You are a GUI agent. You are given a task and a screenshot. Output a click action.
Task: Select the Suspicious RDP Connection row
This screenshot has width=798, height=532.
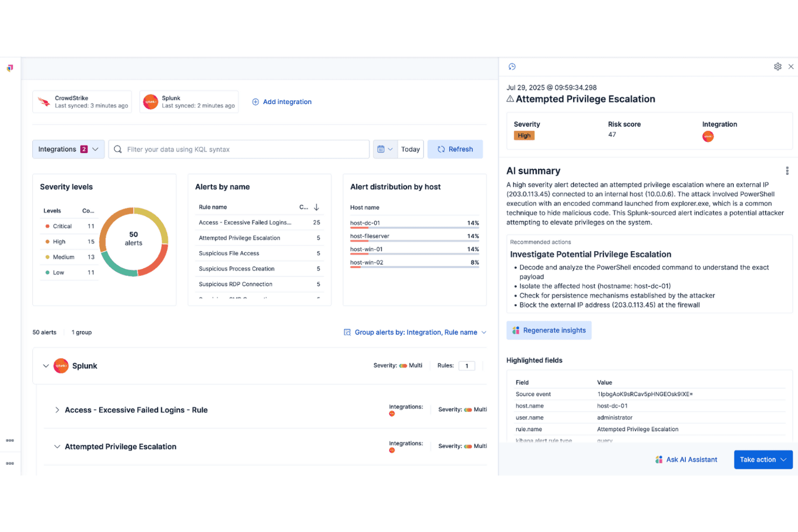click(259, 284)
